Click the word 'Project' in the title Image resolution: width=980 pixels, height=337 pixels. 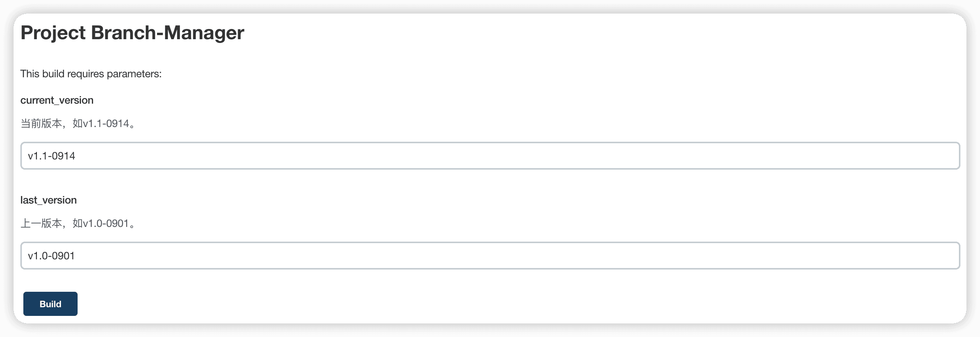coord(53,33)
